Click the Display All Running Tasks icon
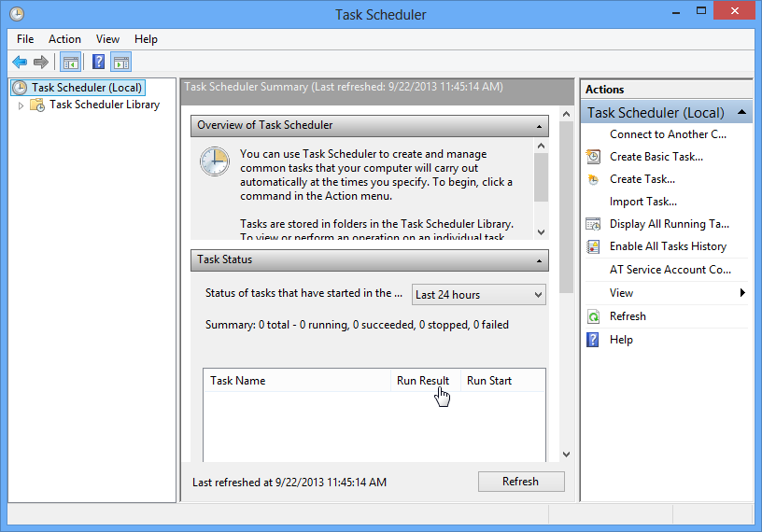Viewport: 762px width, 532px height. pyautogui.click(x=593, y=224)
